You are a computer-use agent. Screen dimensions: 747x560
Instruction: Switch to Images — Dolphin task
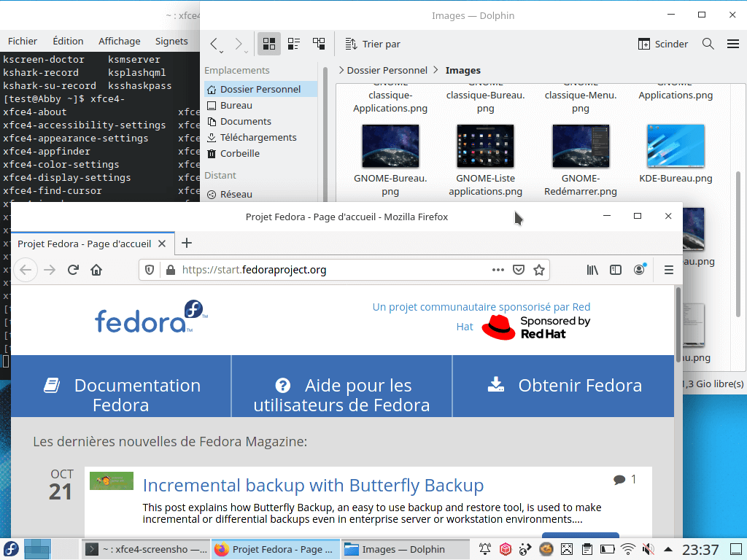coord(405,550)
